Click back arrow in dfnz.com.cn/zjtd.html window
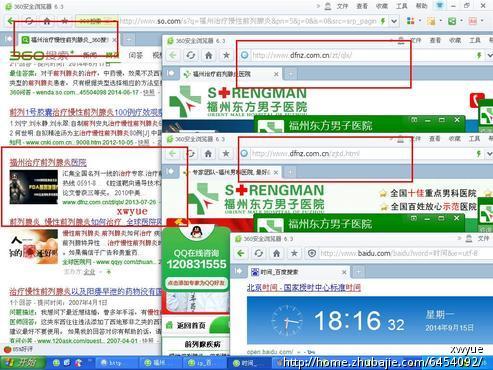The height and width of the screenshot is (370, 493). (173, 154)
